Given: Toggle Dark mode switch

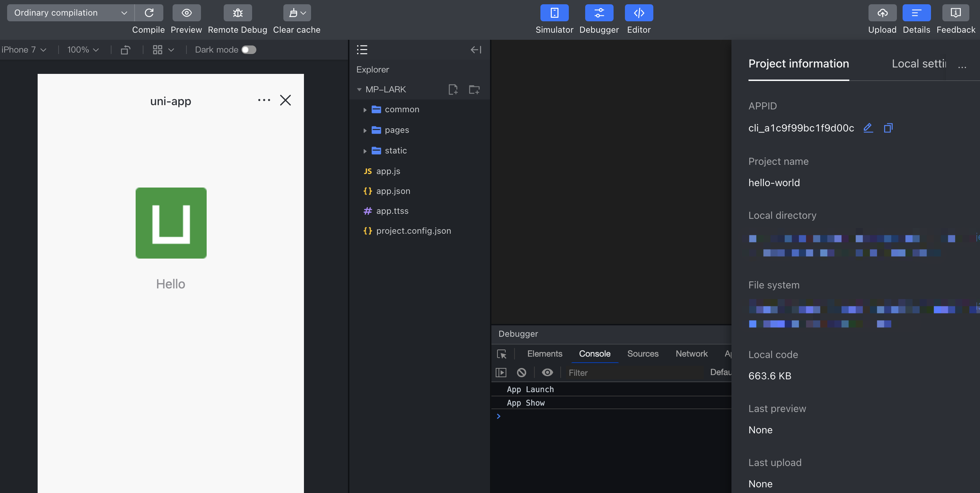Looking at the screenshot, I should [249, 50].
